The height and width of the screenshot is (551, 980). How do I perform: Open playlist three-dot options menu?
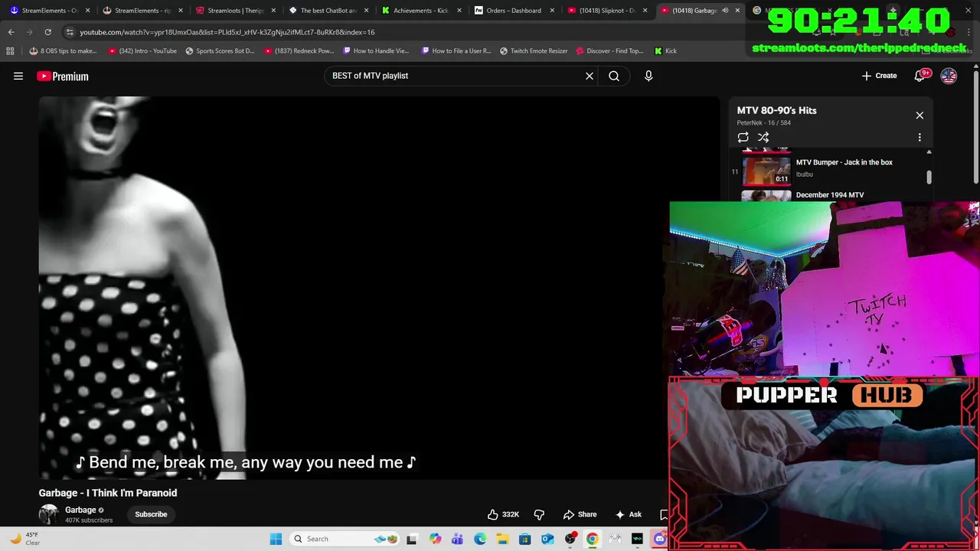920,137
